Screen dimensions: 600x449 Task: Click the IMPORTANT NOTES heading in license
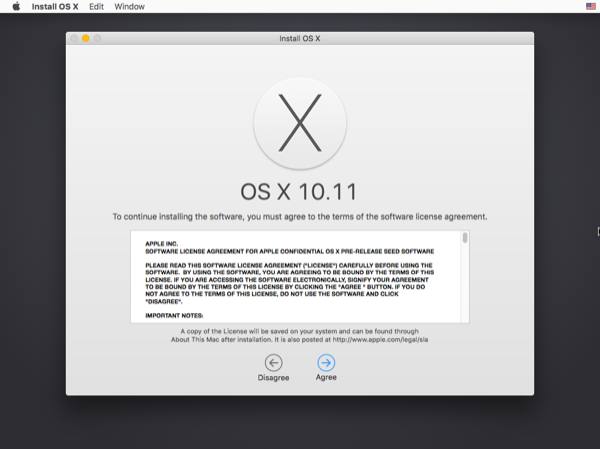coord(174,315)
